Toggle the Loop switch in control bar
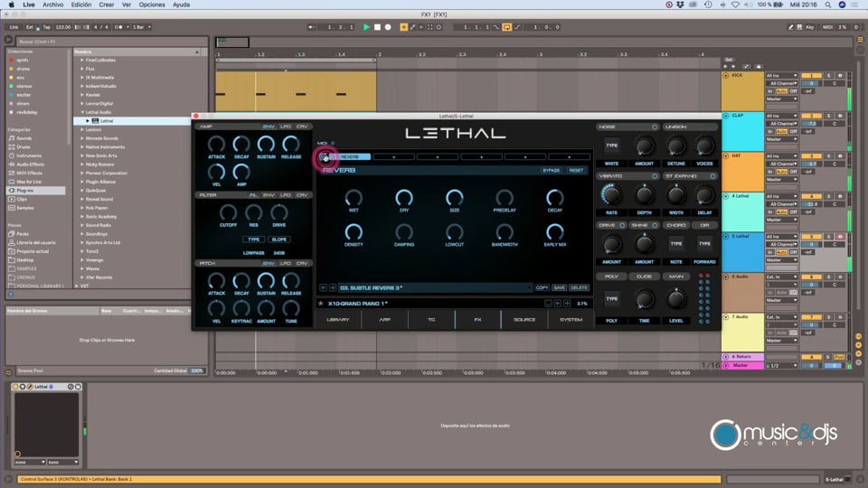Screen dimensions: 868x488 pyautogui.click(x=506, y=26)
